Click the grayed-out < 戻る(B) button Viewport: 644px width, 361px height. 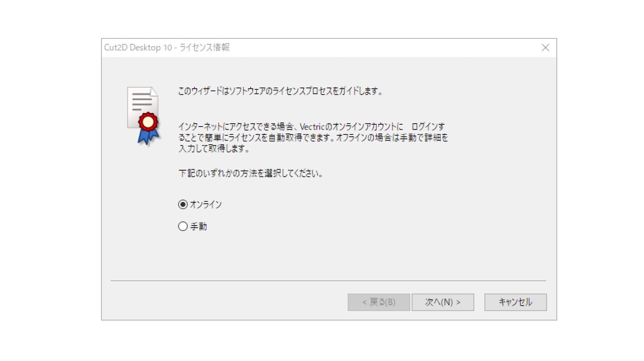(379, 302)
